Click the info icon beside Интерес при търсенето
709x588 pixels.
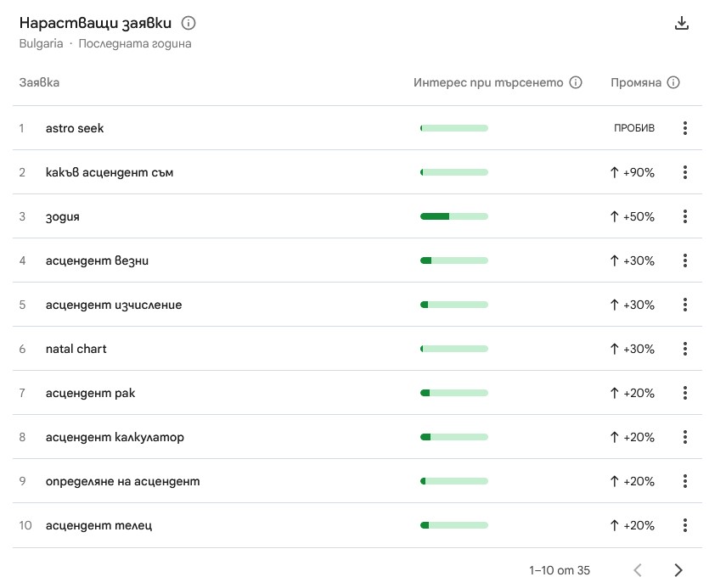tap(577, 82)
